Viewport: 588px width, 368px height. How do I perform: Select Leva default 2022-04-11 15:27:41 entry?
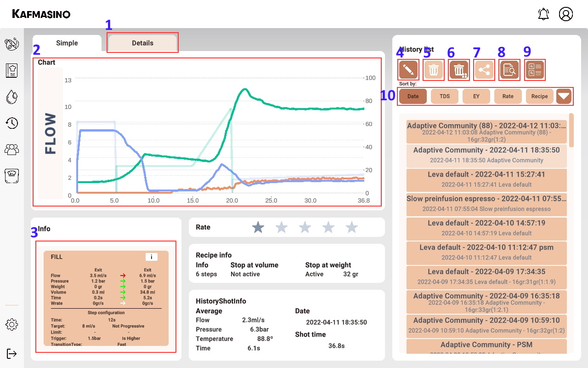coord(486,179)
